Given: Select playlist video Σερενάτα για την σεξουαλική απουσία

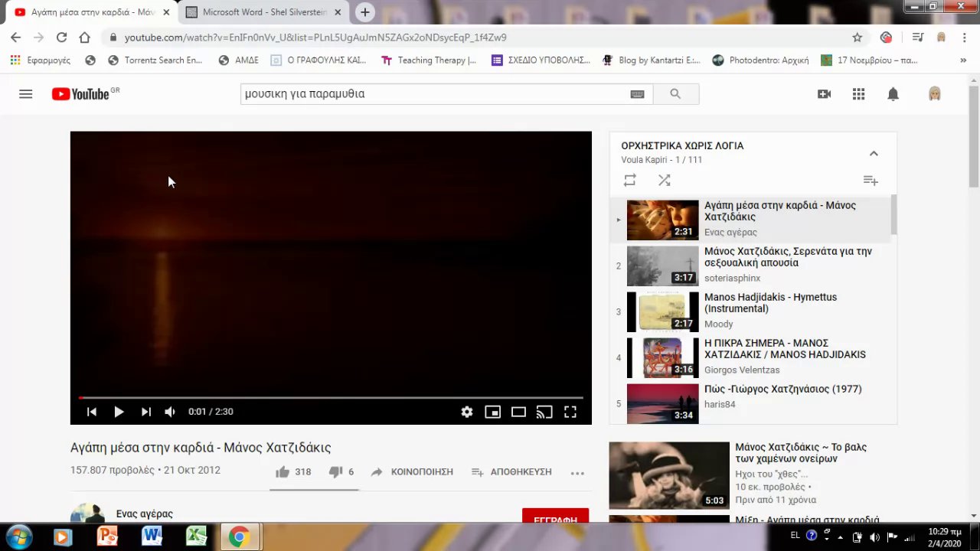Looking at the screenshot, I should pos(750,265).
